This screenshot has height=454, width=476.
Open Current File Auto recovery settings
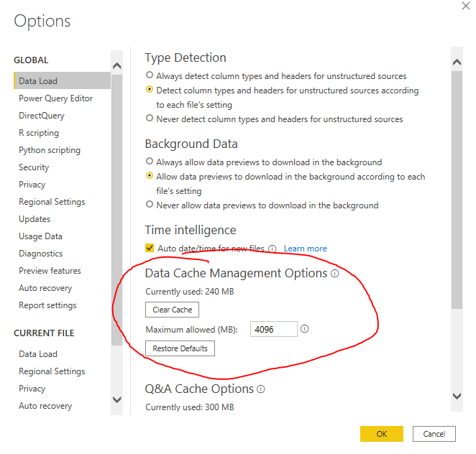click(45, 406)
